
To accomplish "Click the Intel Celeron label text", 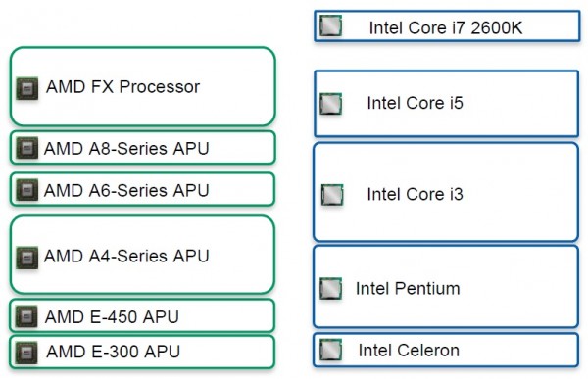I will (409, 351).
